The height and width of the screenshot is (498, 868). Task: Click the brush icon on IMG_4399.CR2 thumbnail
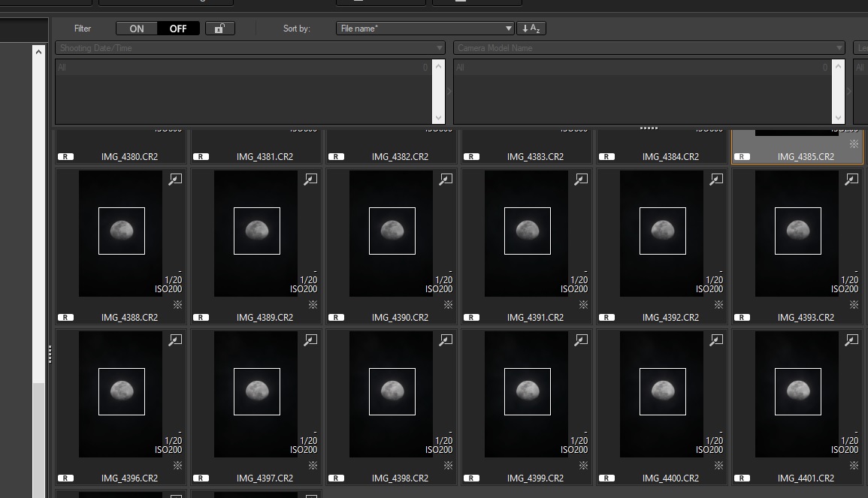click(580, 340)
